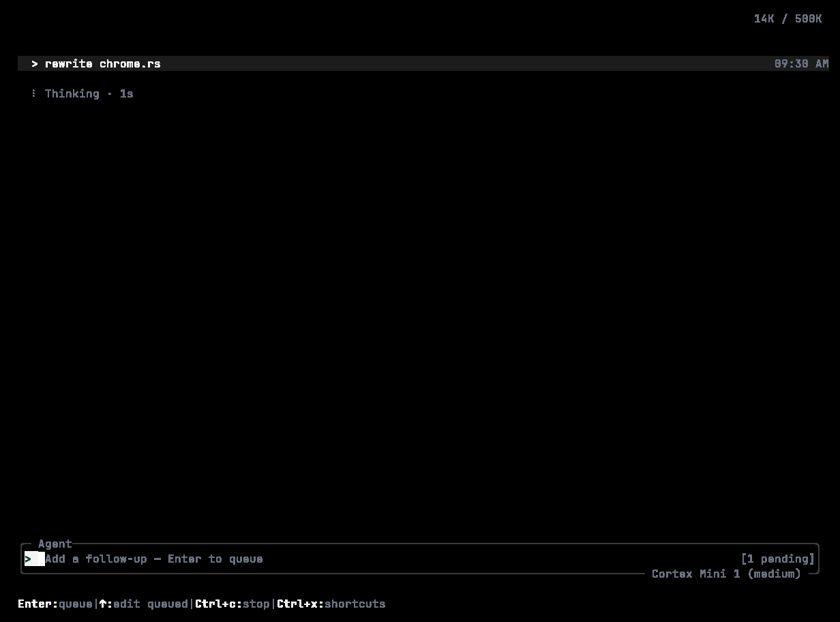This screenshot has width=840, height=622.
Task: Click the 'Ctrl+x:shortcuts' hint
Action: [331, 604]
